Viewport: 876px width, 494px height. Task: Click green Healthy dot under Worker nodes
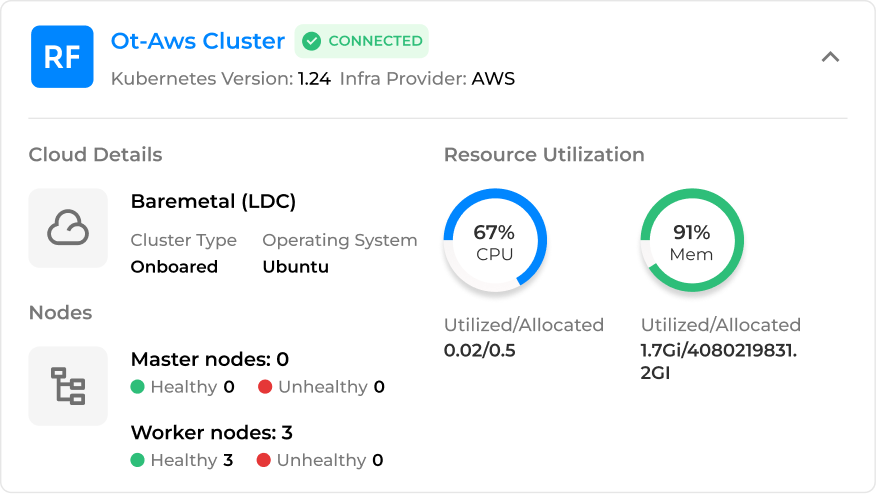tap(138, 460)
